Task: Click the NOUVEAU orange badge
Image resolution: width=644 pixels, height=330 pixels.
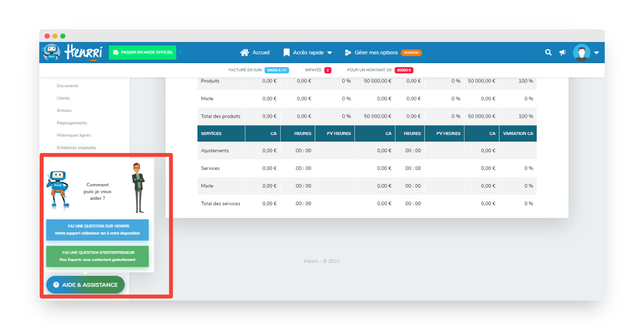Action: 411,53
